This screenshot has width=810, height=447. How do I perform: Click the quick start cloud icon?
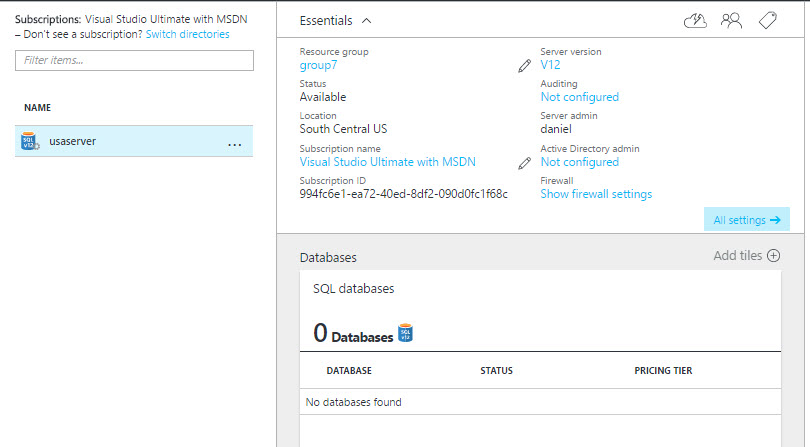click(x=695, y=20)
